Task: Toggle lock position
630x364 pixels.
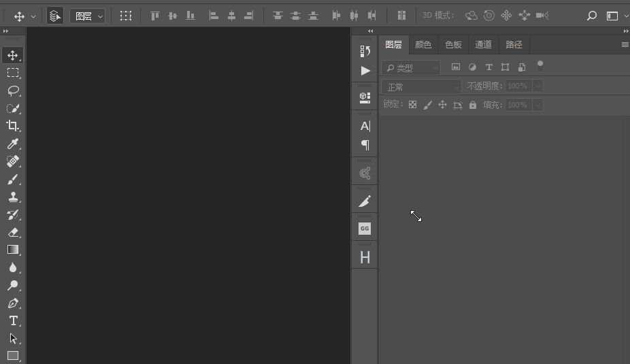Action: (x=442, y=105)
